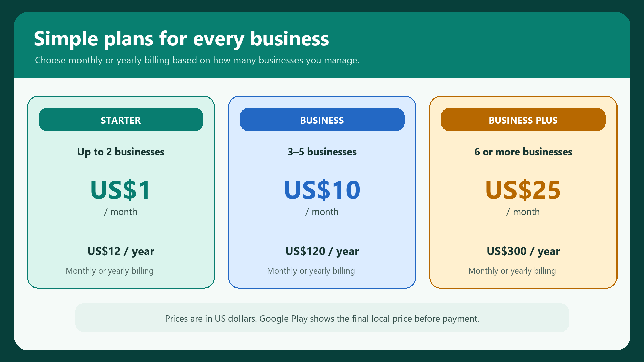
Task: Select the STARTER plan header
Action: pos(121,120)
